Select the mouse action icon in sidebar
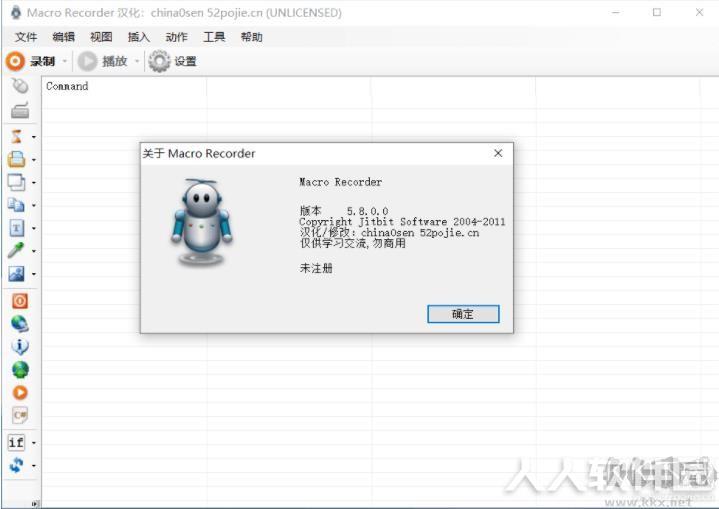Screen dimensions: 719x509 click(19, 86)
